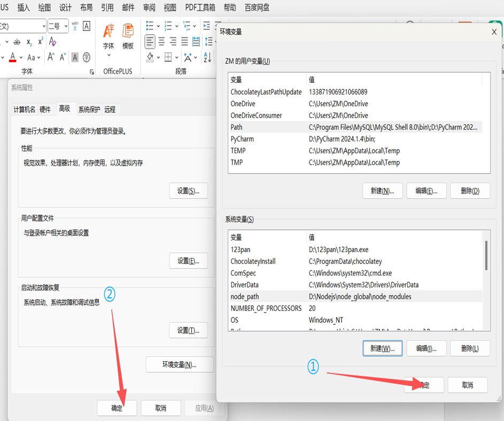Click the line spacing icon
Viewport: 504px width, 421px height.
(x=209, y=42)
